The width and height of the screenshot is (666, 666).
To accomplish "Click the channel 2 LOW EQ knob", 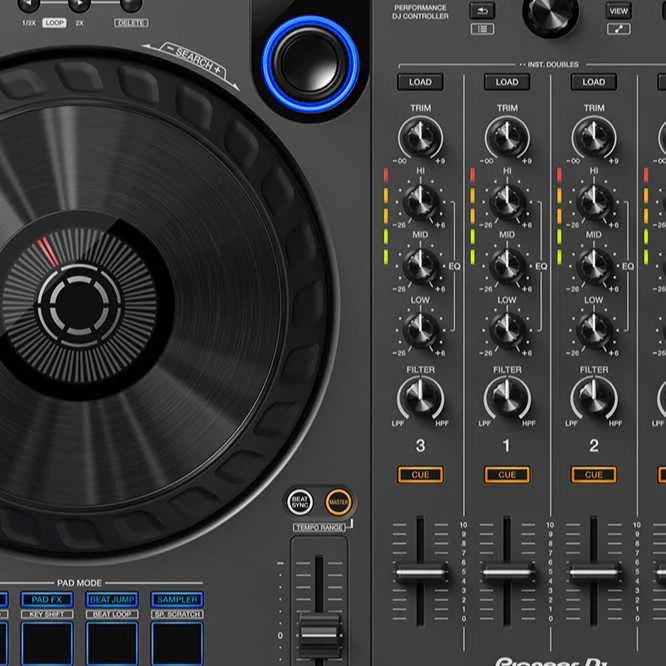I will pos(594,330).
